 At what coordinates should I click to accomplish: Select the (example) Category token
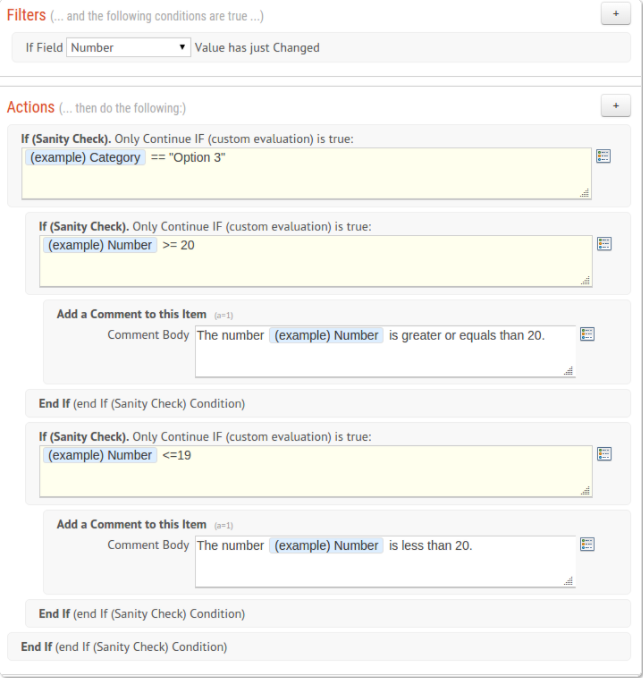85,157
